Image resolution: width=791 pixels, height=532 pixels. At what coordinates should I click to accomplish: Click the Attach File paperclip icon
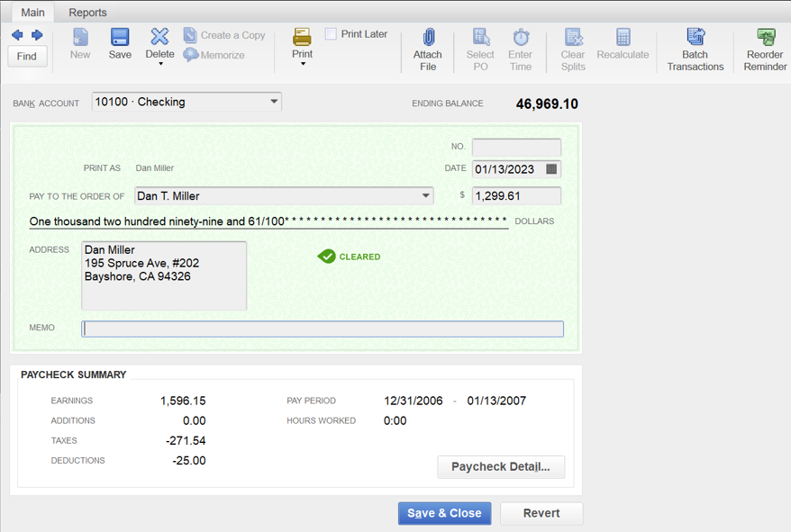pos(428,37)
